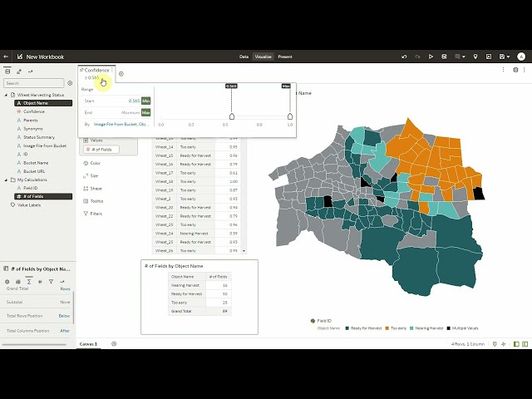
Task: Click the Insights lightbulb icon
Action: 475,57
